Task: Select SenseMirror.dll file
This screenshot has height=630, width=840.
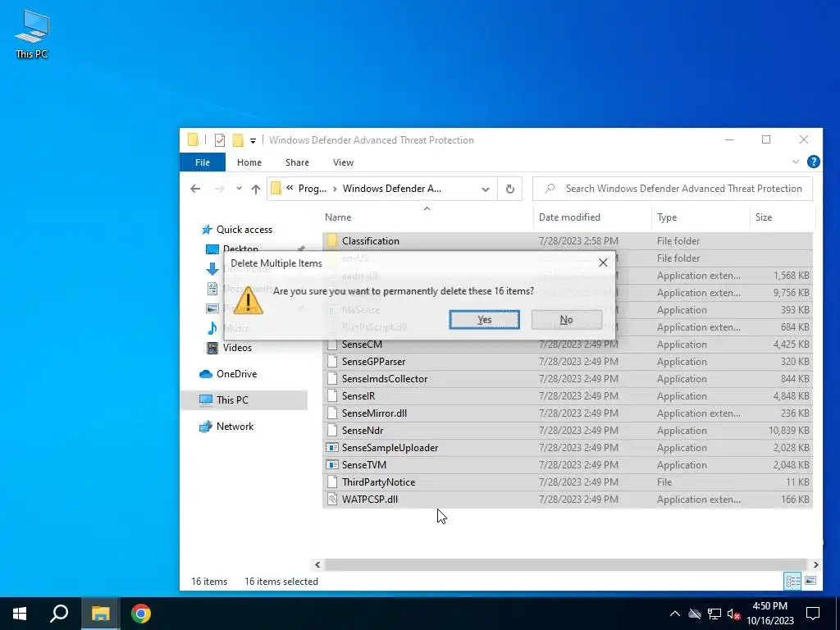Action: [x=374, y=413]
